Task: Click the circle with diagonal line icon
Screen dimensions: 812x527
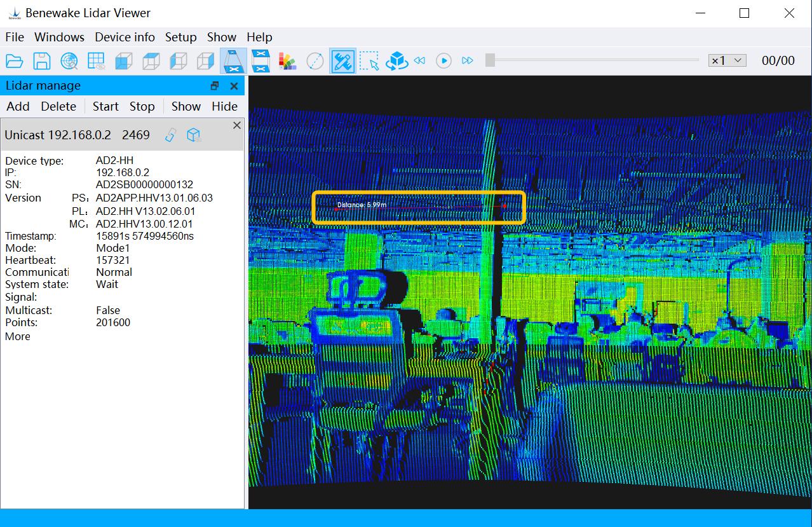Action: pyautogui.click(x=315, y=61)
